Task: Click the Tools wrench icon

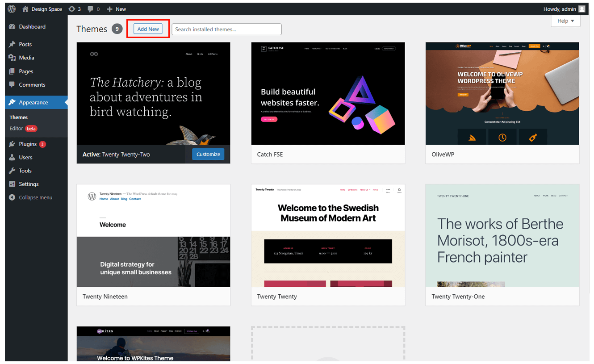Action: pyautogui.click(x=12, y=171)
